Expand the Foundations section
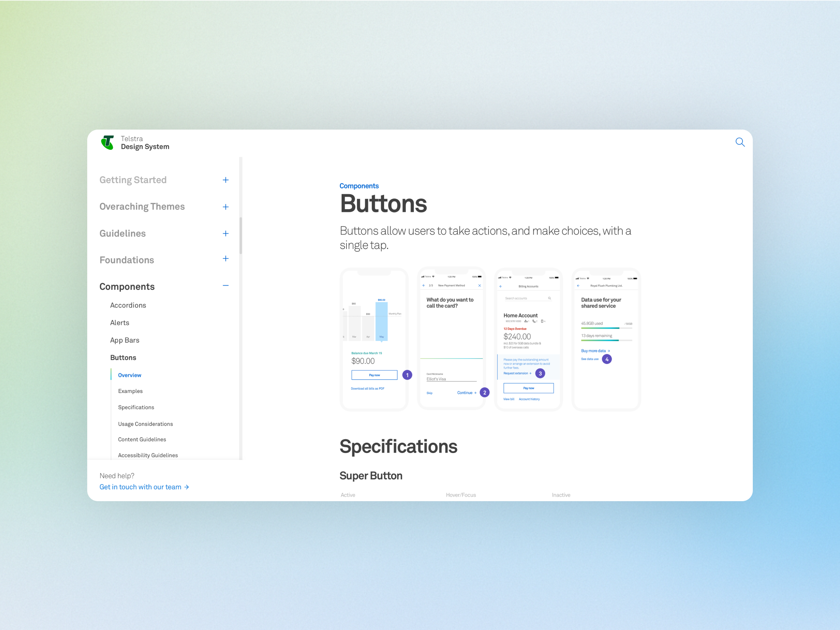Screen dimensions: 840x630 click(226, 259)
